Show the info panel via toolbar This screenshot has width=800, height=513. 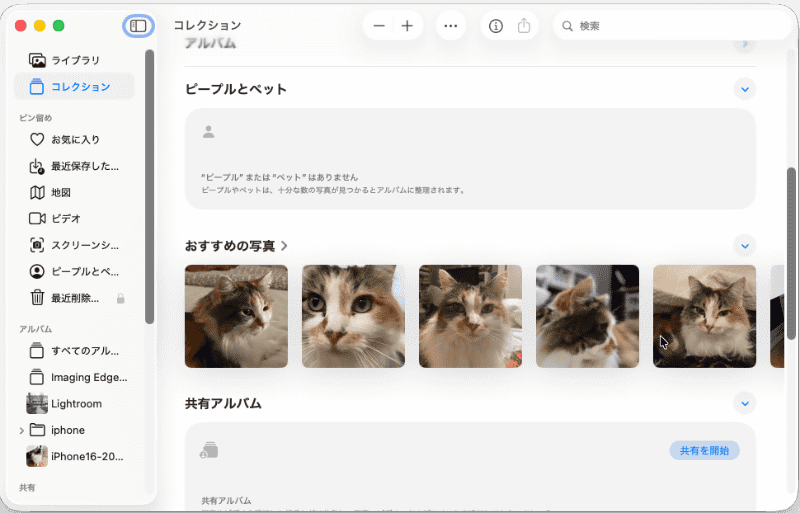click(x=495, y=26)
